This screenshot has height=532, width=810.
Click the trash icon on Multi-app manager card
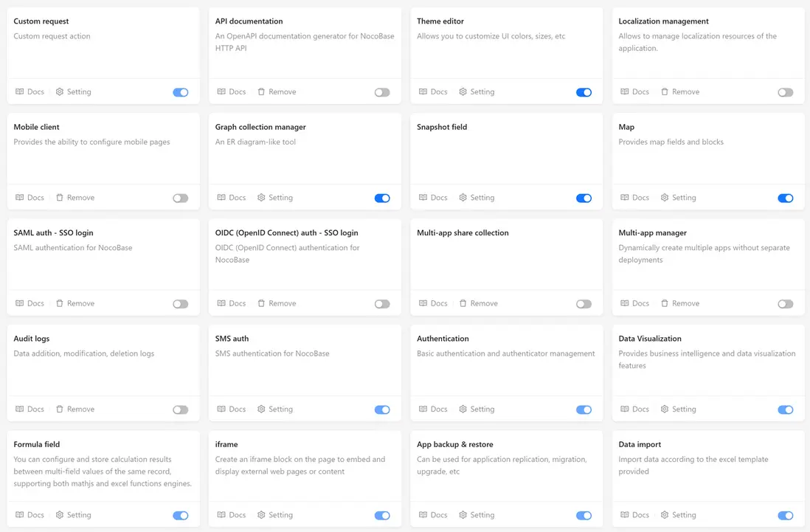point(665,303)
